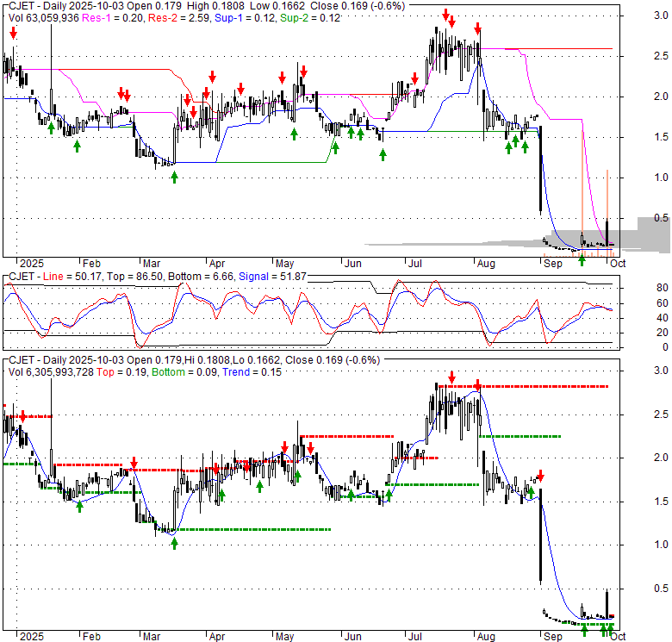Viewport: 672px width, 642px height.
Task: Click the Mar label under the bottom chart
Action: coord(152,637)
